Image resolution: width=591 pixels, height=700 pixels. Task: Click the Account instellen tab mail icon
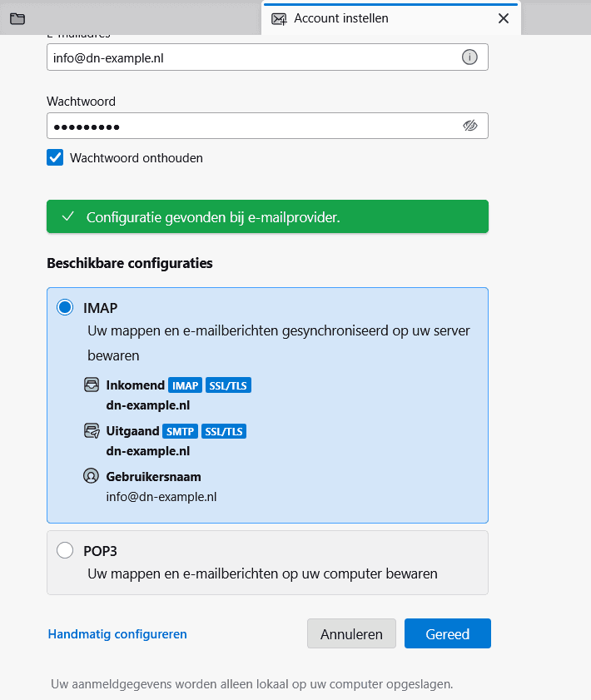tap(280, 18)
